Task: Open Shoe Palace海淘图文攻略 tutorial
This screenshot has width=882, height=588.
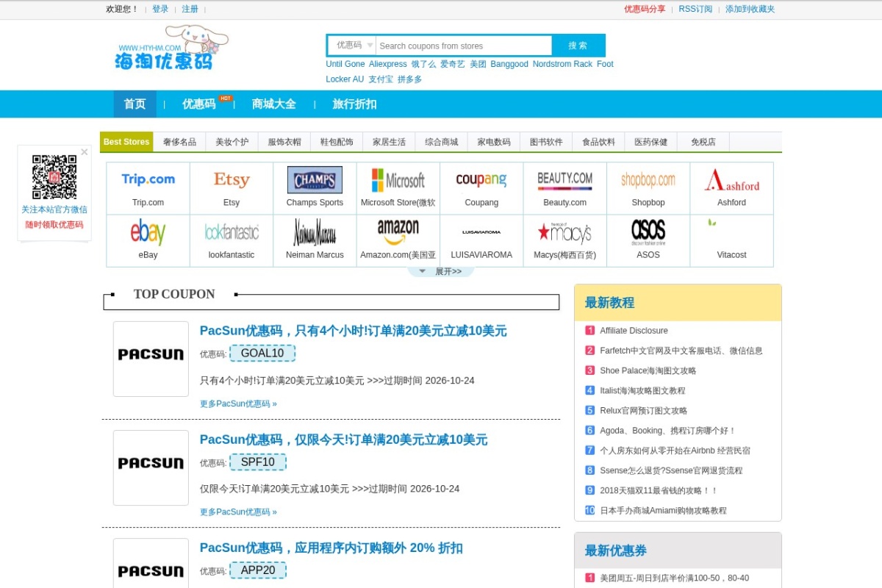Action: coord(648,370)
